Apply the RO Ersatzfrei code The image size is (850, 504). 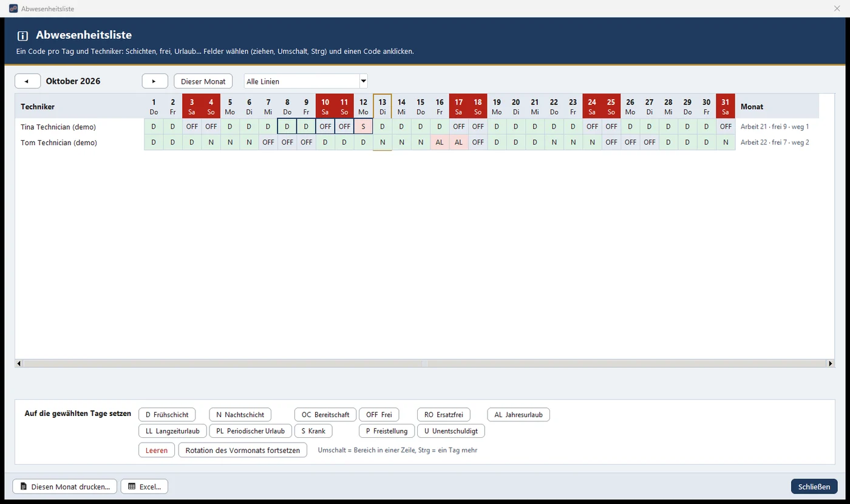coord(444,415)
